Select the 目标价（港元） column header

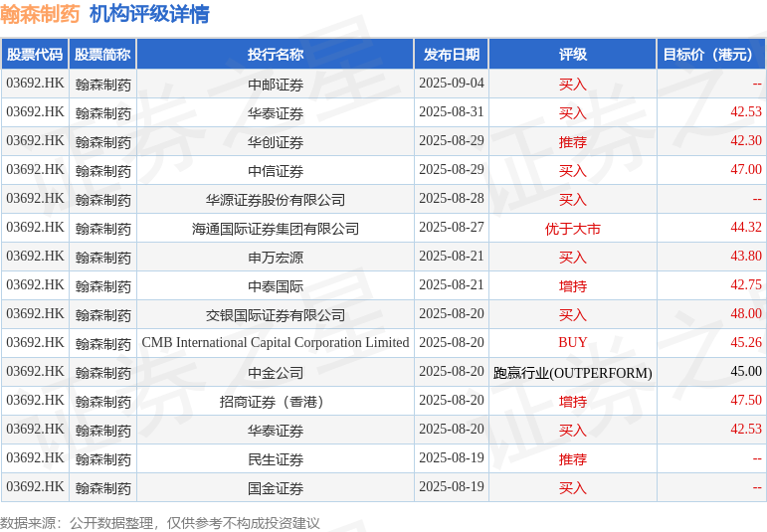tap(712, 55)
